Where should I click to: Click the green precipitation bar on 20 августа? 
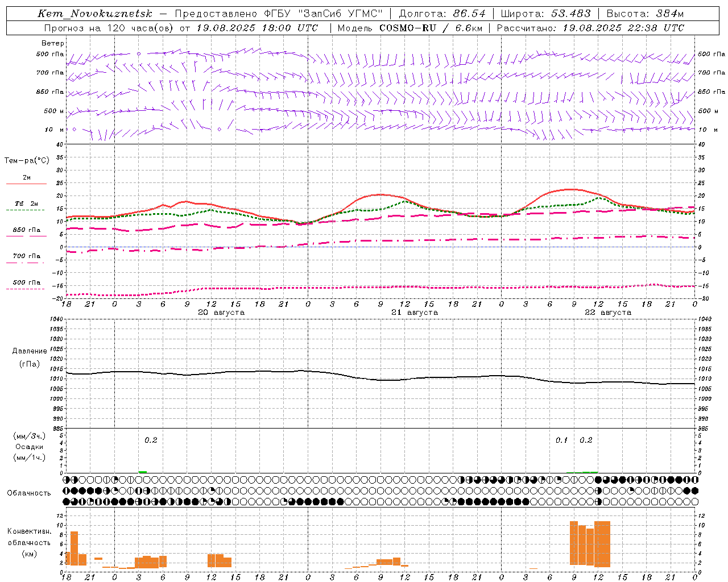(x=143, y=472)
